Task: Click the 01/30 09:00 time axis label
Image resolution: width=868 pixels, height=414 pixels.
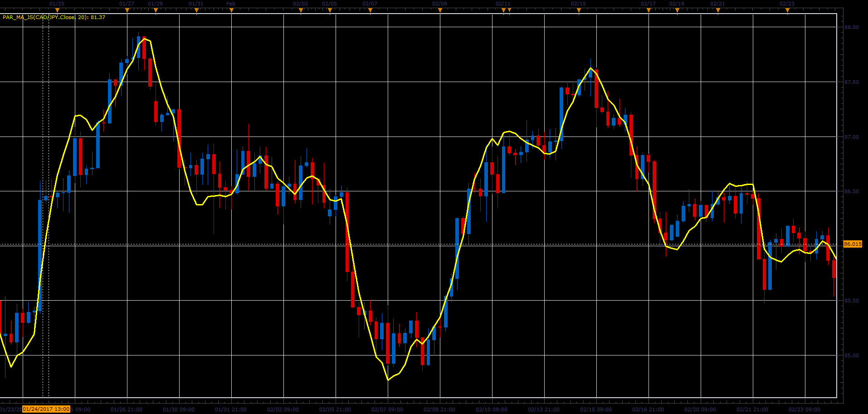Action: pyautogui.click(x=179, y=409)
